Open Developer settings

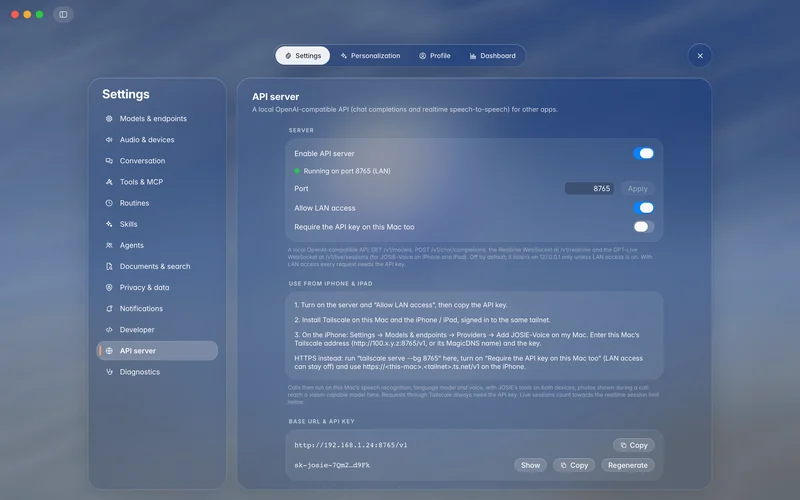pos(157,330)
